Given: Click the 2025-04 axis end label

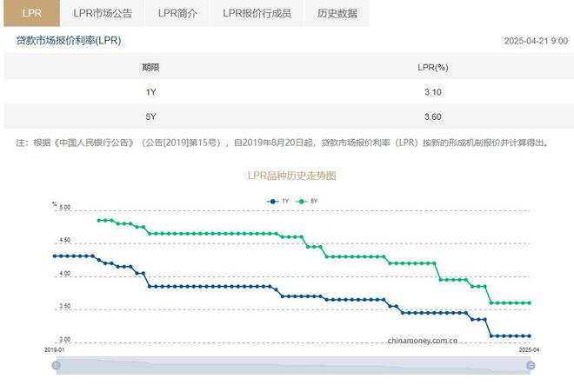Looking at the screenshot, I should pos(529,350).
